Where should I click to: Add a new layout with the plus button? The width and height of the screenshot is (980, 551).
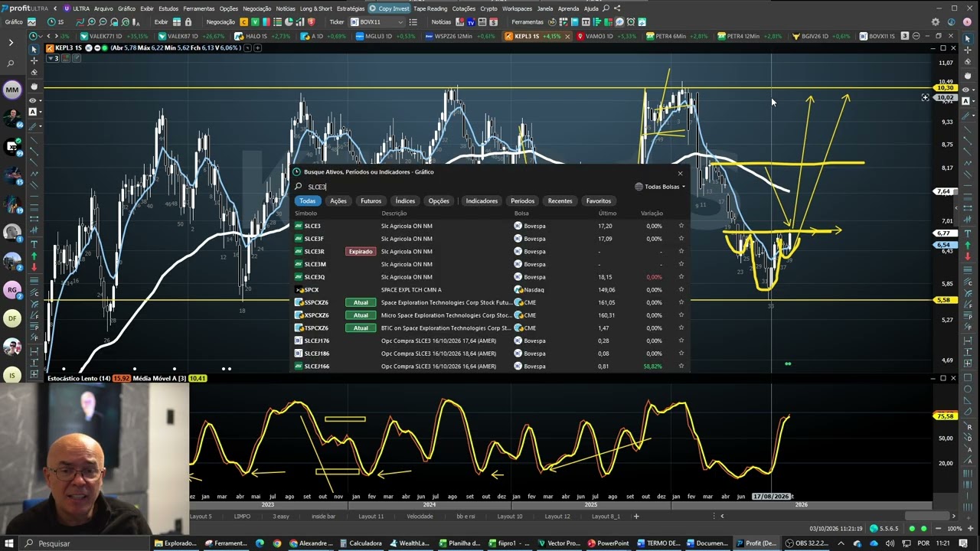click(635, 517)
